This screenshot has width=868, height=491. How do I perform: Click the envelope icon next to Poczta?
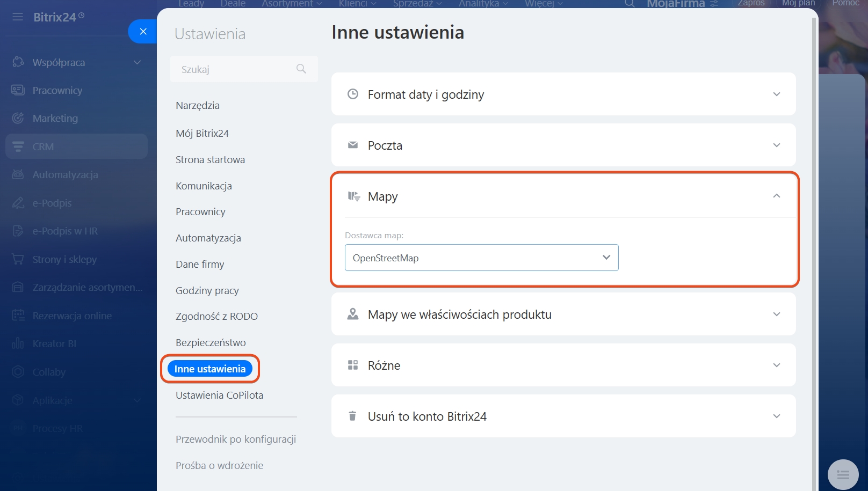click(x=353, y=145)
